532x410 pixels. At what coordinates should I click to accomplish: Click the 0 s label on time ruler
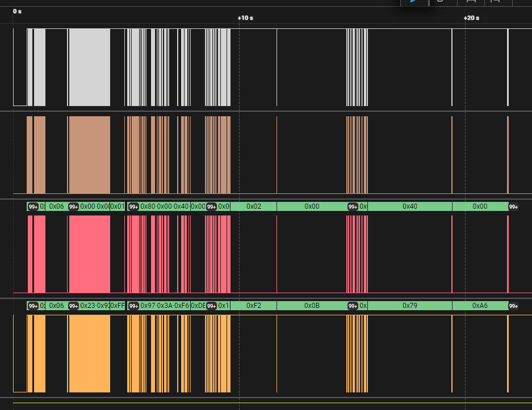[17, 11]
